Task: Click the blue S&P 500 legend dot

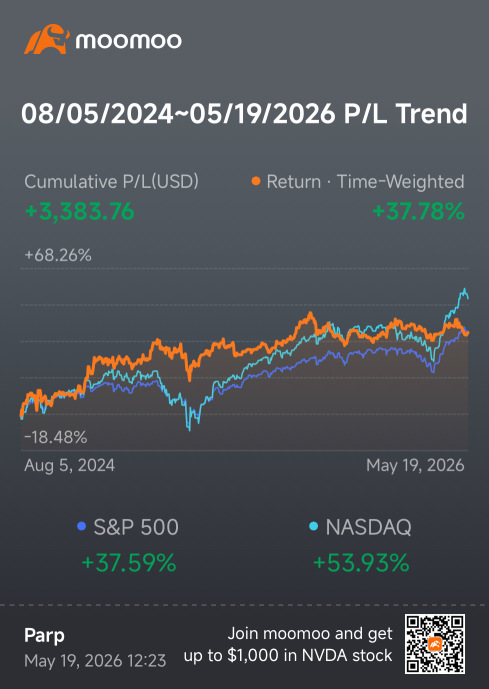Action: (81, 526)
